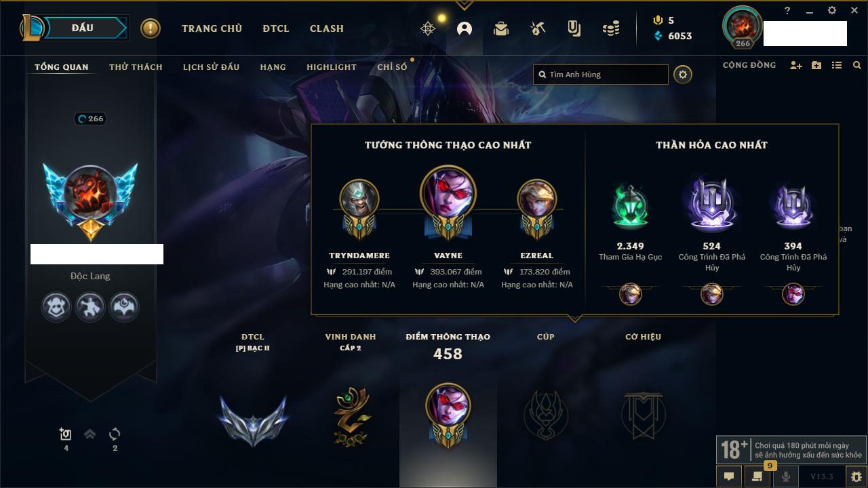Toggle the friend list view options

837,66
